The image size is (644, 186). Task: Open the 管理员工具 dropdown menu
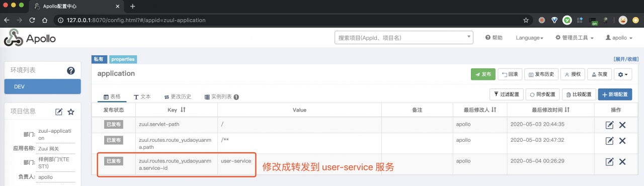(x=575, y=38)
